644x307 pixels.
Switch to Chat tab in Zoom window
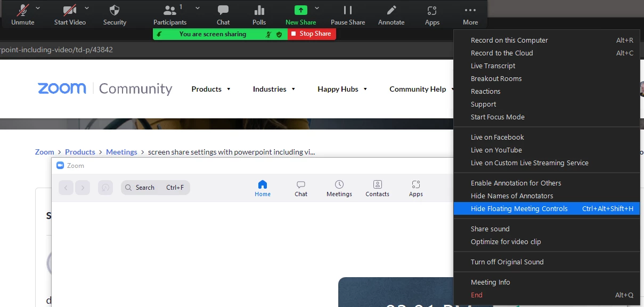pos(301,188)
